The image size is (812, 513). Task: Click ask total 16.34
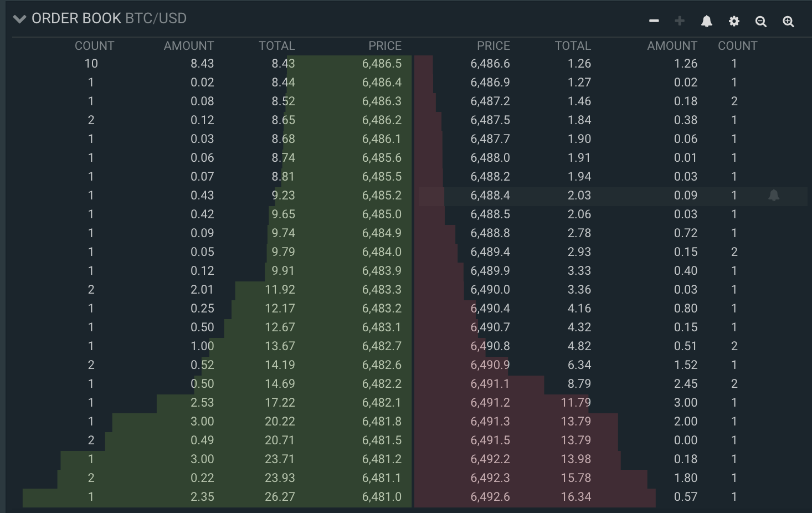pos(576,497)
